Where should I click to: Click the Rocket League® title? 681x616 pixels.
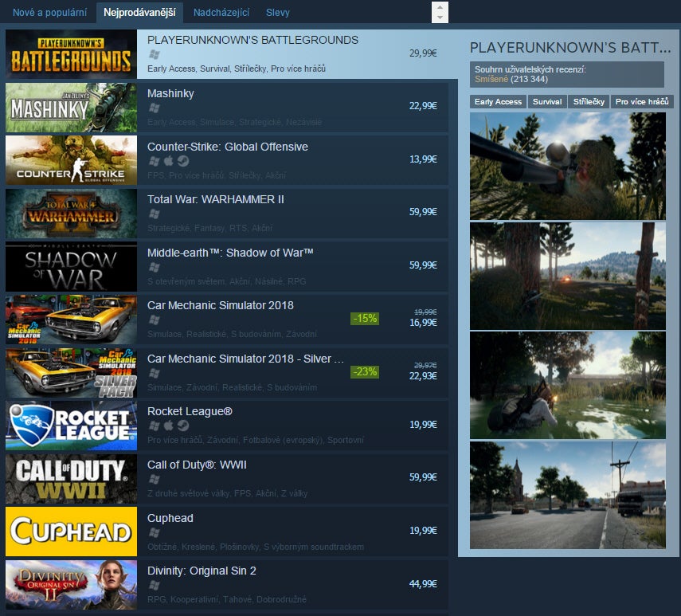click(190, 411)
